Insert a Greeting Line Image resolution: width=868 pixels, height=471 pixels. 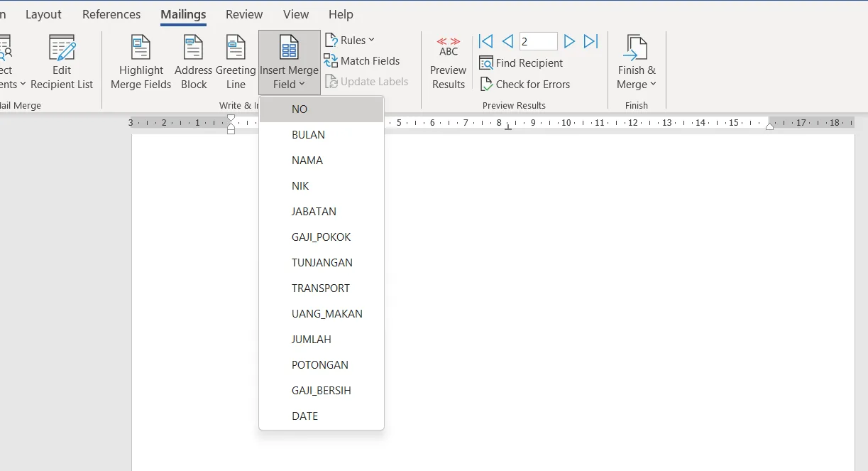[x=236, y=63]
